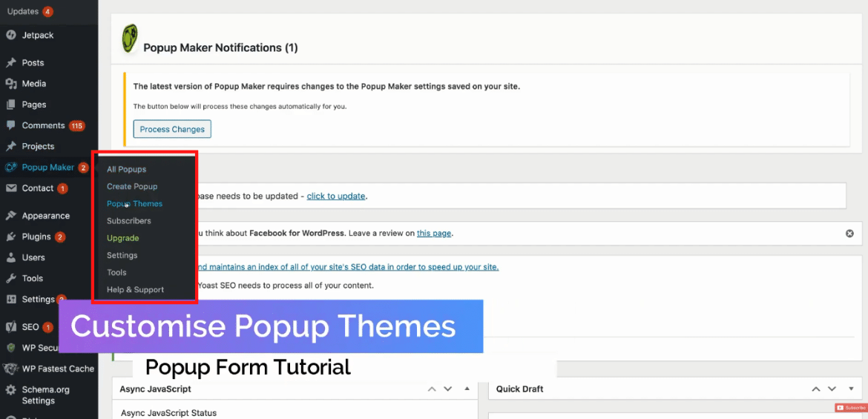Click the Appearance paintbrush icon
Image resolution: width=868 pixels, height=419 pixels.
[11, 216]
